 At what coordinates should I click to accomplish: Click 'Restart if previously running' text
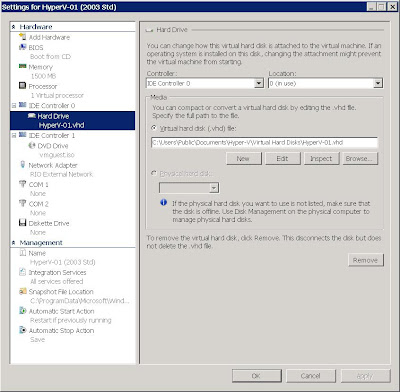[x=71, y=320]
